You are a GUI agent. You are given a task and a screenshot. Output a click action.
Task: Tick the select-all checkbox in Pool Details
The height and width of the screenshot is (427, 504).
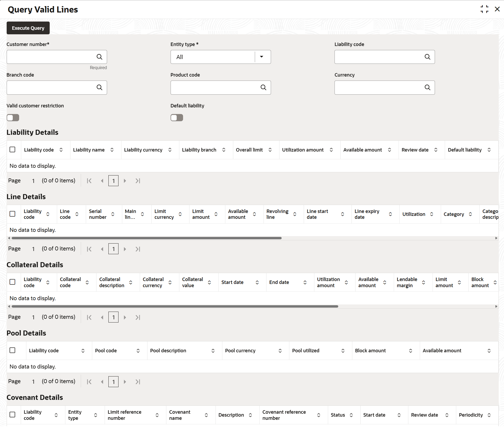[12, 350]
